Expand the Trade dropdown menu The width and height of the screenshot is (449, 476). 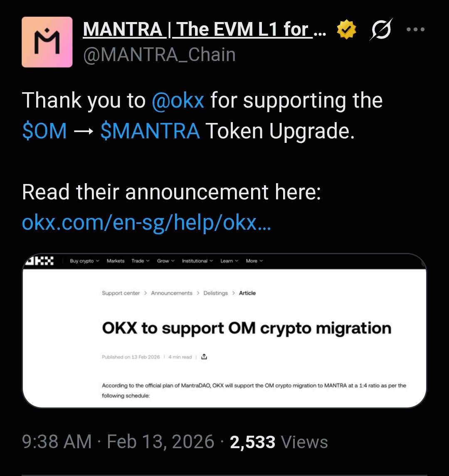pyautogui.click(x=140, y=261)
